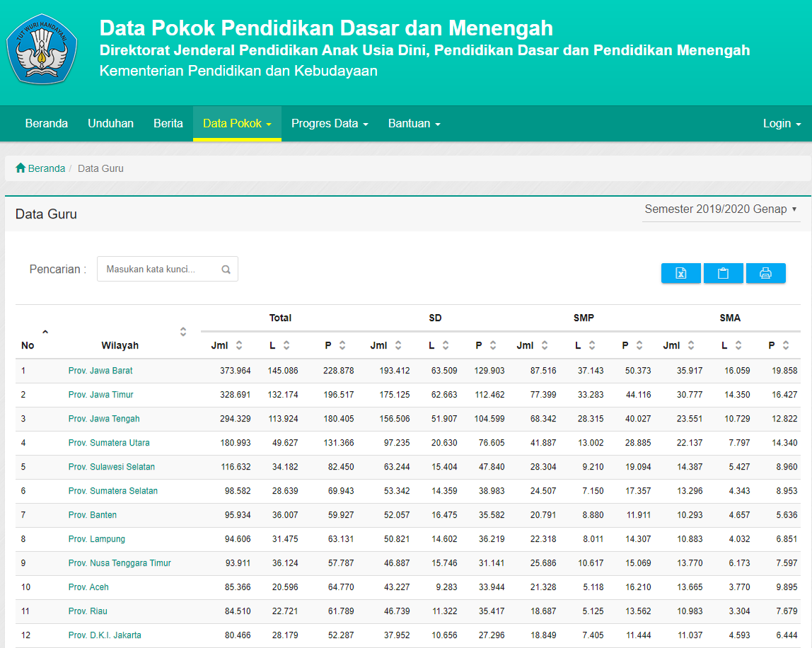
Task: Click the clipboard copy icon button
Action: (723, 273)
